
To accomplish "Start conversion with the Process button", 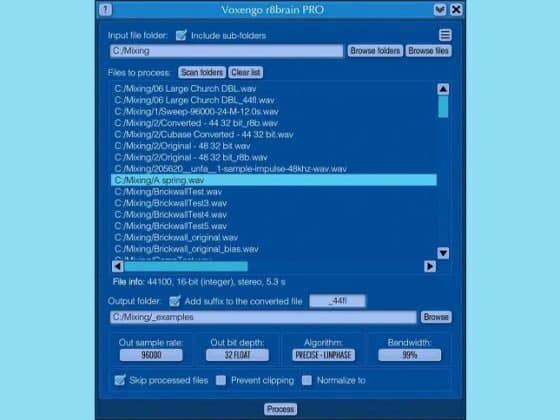I will click(x=281, y=409).
